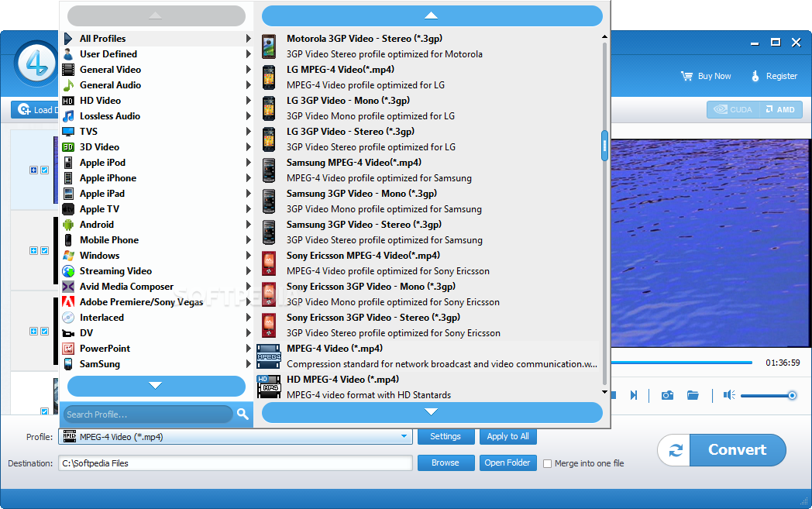Toggle AMD acceleration
This screenshot has height=509, width=812.
780,110
